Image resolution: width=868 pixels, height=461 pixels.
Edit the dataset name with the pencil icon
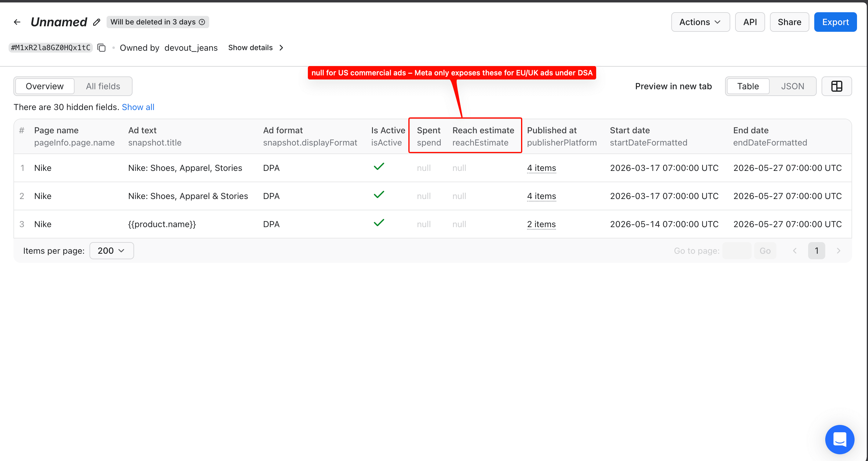pyautogui.click(x=97, y=22)
